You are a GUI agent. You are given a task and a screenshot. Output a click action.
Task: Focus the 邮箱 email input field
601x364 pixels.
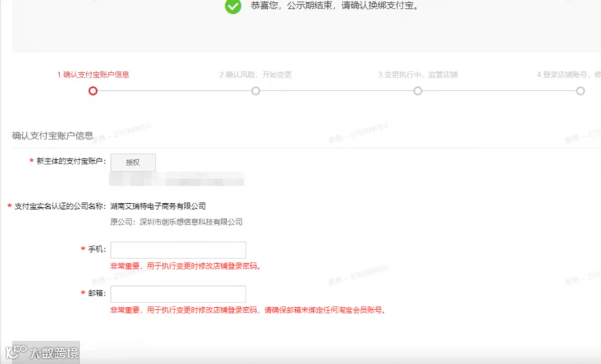point(178,294)
